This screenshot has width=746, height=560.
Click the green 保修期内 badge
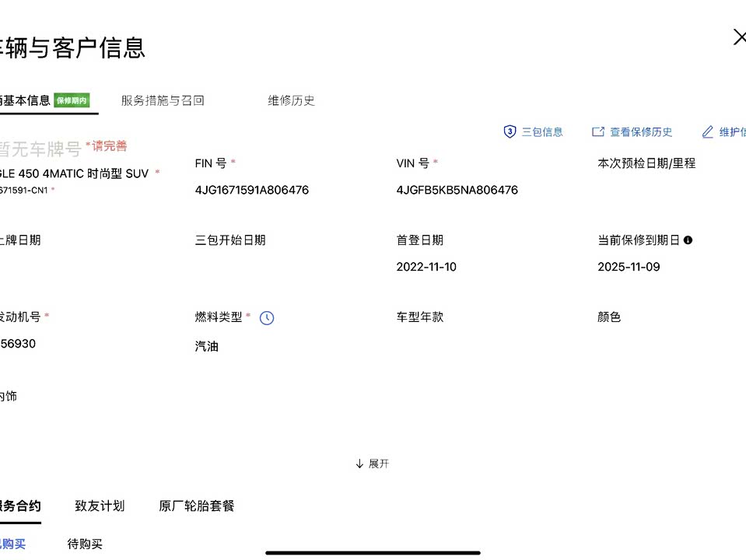click(72, 100)
